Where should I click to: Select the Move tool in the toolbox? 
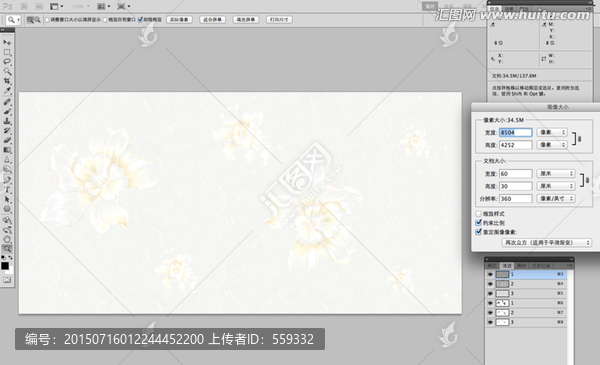(7, 42)
